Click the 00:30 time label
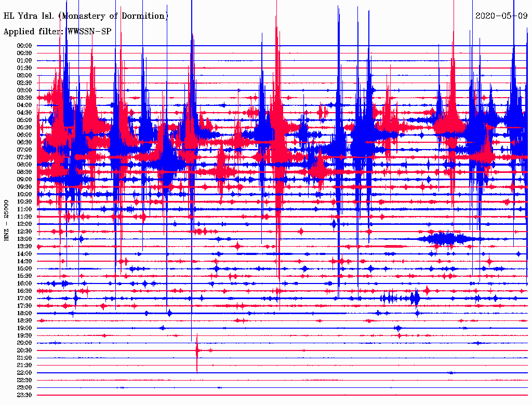 tap(24, 53)
